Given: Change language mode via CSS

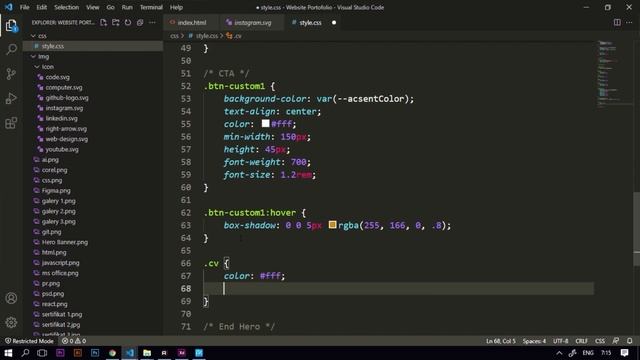Looking at the screenshot, I should 600,341.
